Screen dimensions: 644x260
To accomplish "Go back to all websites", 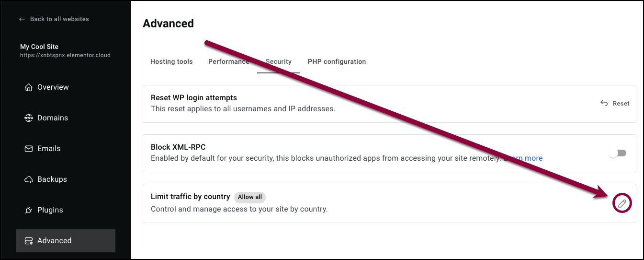I will (x=54, y=19).
